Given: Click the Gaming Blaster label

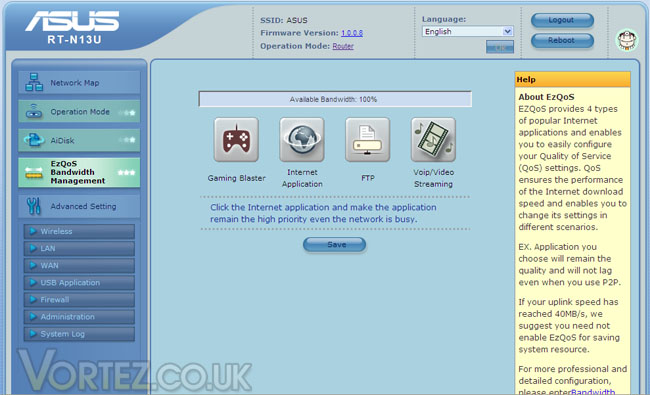Looking at the screenshot, I should pos(237,178).
